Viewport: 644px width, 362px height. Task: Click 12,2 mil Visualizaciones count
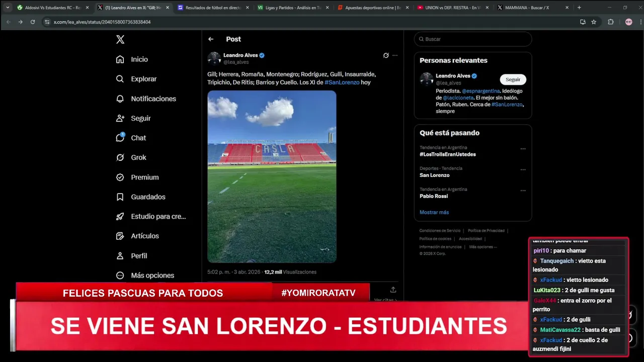tap(290, 272)
